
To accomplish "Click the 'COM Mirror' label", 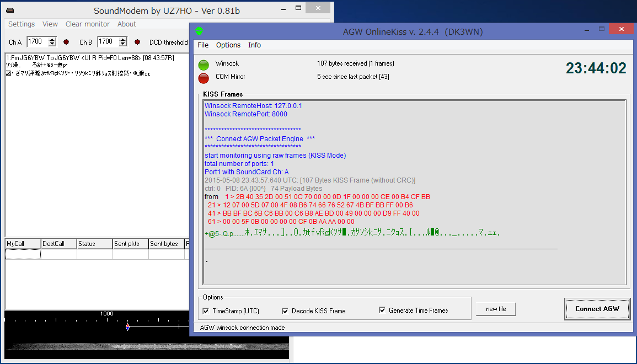I will (231, 77).
